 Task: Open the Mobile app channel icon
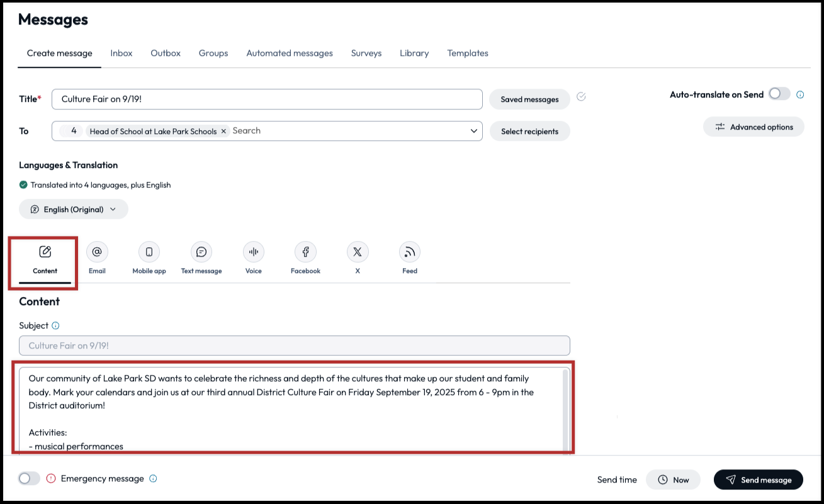point(149,251)
